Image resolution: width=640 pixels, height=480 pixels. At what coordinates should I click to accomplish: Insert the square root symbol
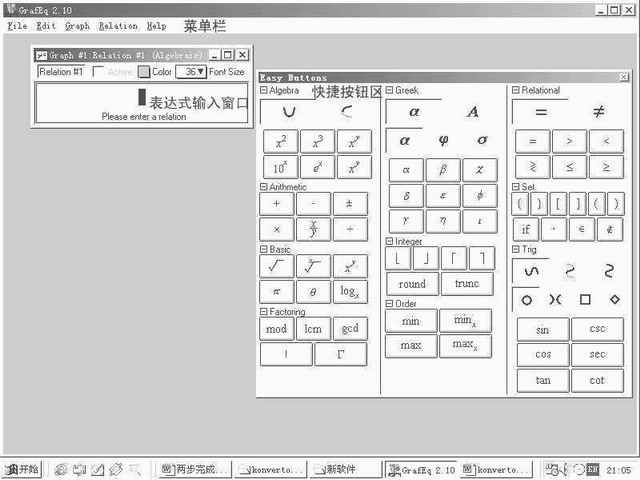coord(277,266)
